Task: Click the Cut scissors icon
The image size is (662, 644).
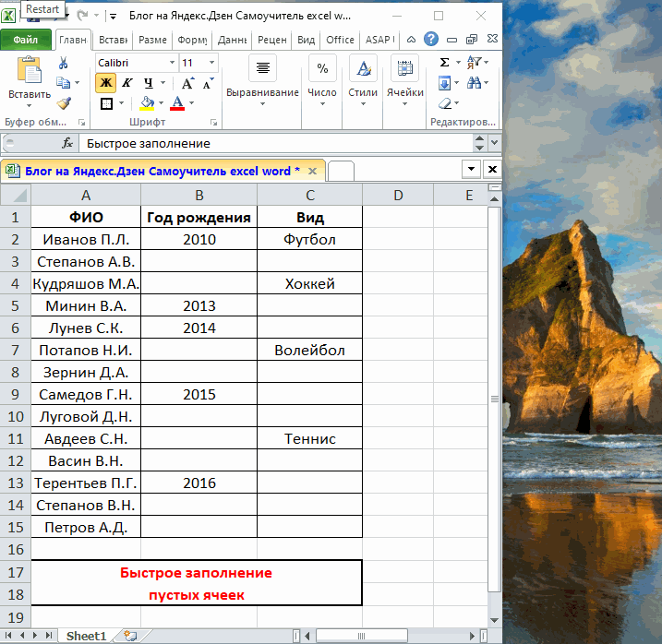Action: pyautogui.click(x=64, y=63)
